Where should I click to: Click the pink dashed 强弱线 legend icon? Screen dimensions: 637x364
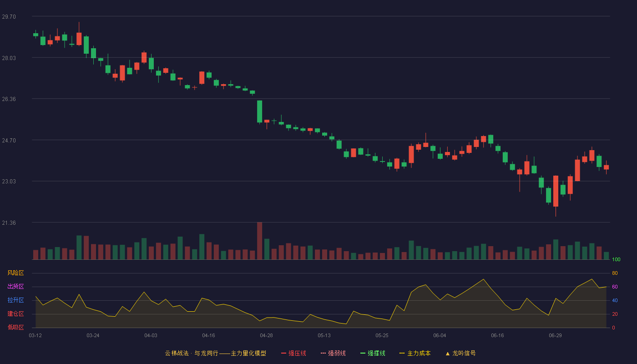pyautogui.click(x=323, y=353)
